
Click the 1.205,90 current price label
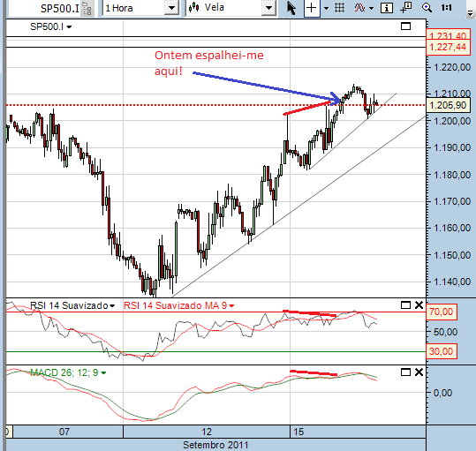coord(448,105)
